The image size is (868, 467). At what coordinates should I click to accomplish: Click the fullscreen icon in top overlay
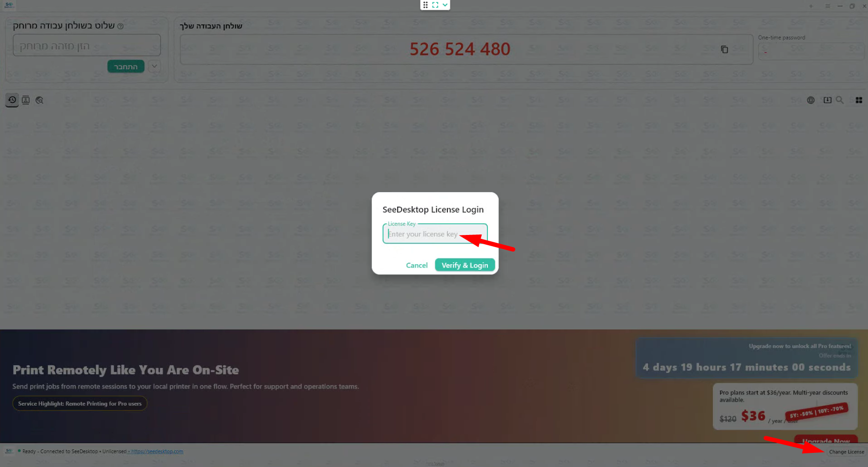[x=435, y=5]
